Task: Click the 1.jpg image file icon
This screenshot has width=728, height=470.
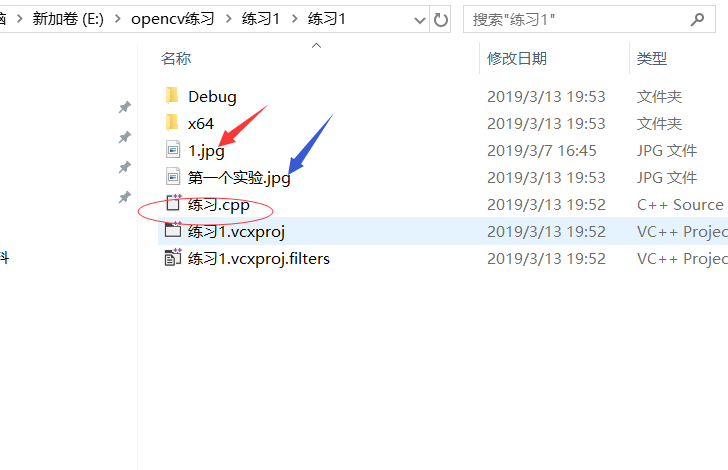Action: point(173,150)
